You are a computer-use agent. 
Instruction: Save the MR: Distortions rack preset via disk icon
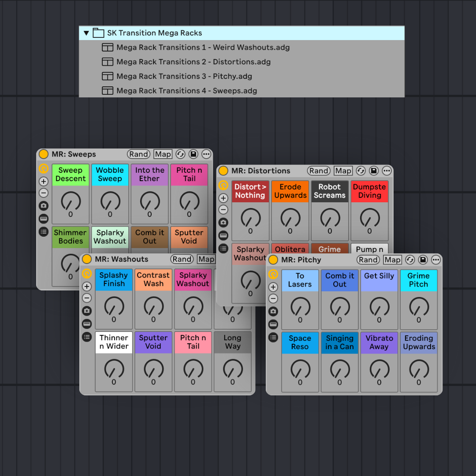(x=374, y=171)
